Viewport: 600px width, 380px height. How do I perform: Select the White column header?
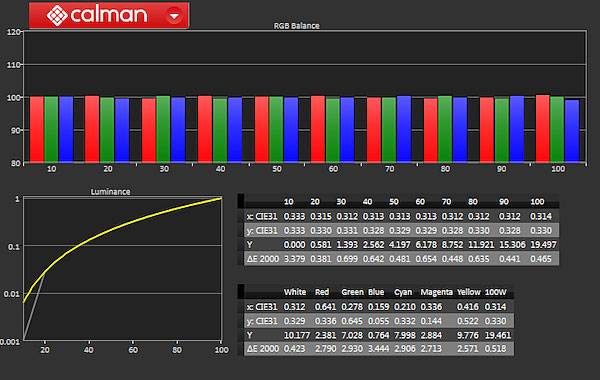[295, 292]
